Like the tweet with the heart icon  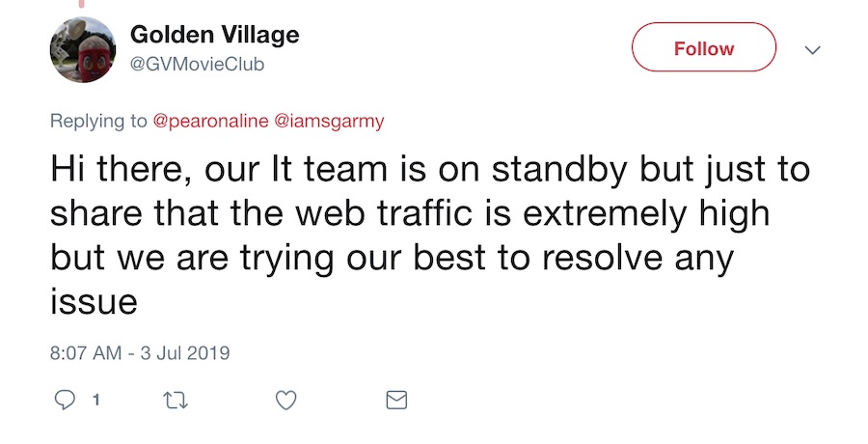pos(285,400)
